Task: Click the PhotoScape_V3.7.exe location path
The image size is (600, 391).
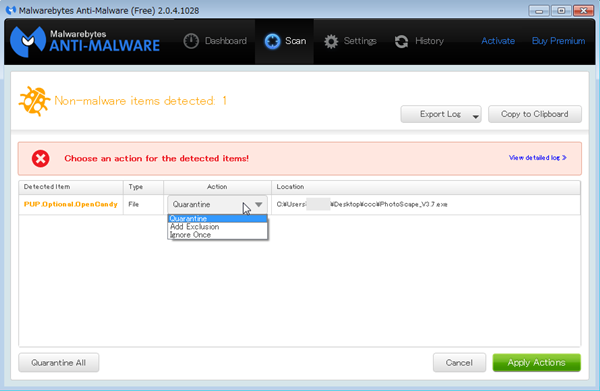Action: click(362, 204)
